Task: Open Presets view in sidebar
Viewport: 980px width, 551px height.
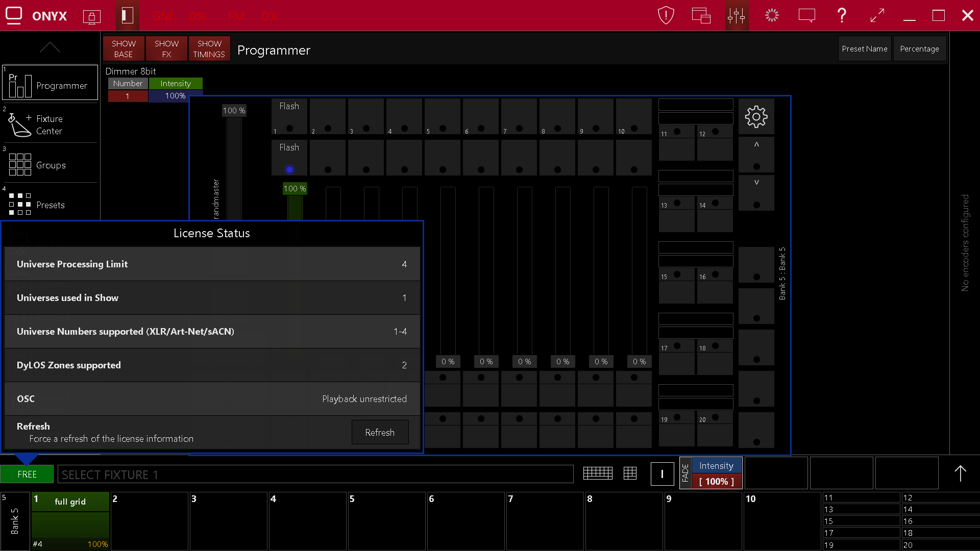Action: point(50,205)
